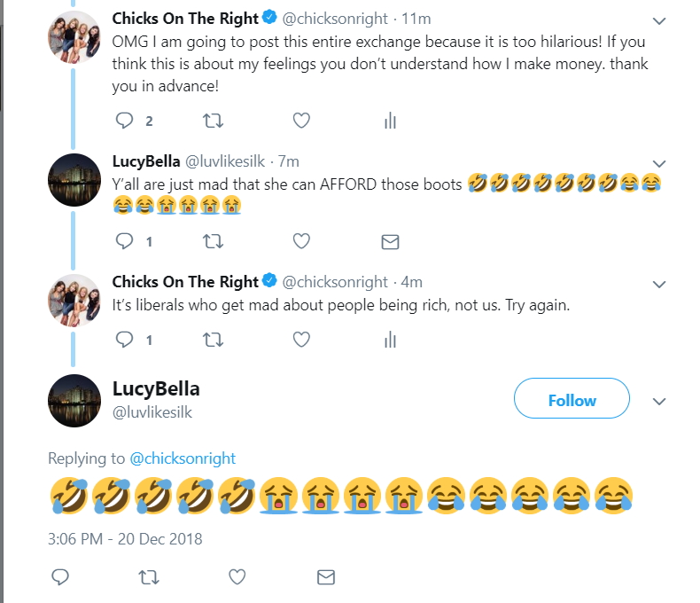Share the main tweet via the envelope icon

point(326,577)
